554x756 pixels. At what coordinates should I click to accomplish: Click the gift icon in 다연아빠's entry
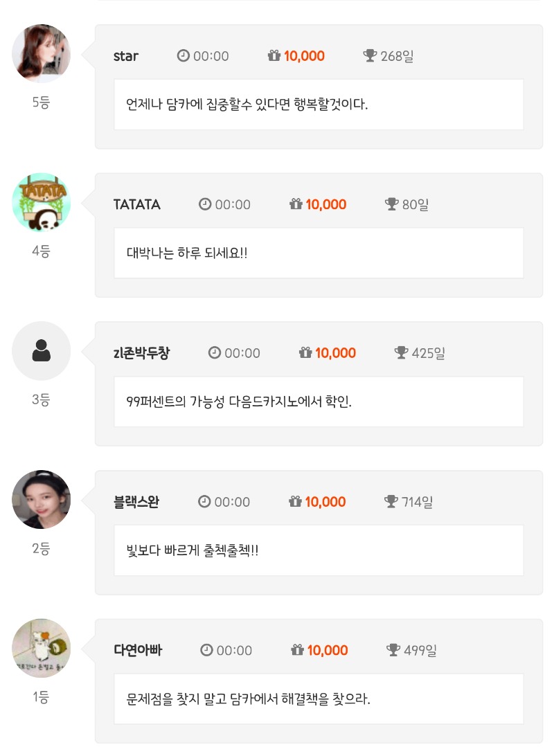(298, 650)
